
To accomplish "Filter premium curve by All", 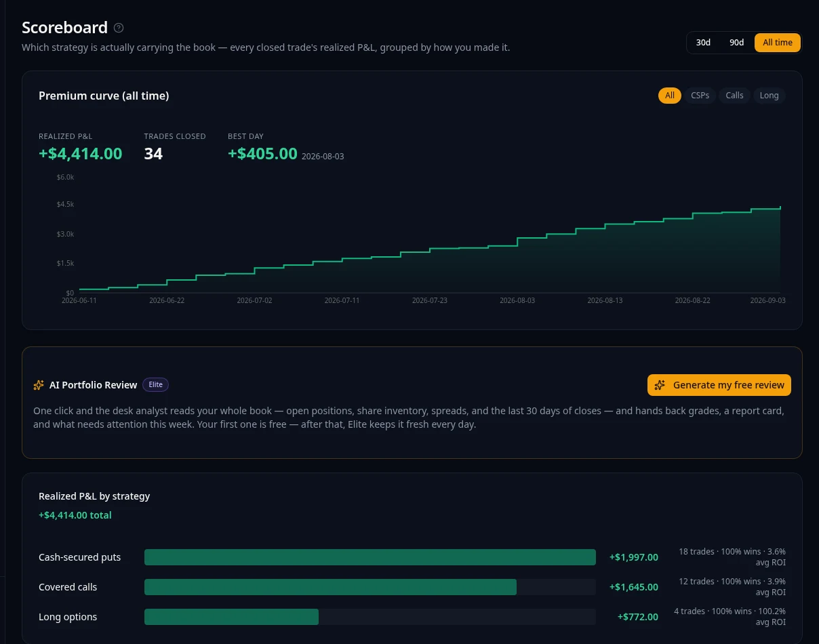I will point(669,96).
